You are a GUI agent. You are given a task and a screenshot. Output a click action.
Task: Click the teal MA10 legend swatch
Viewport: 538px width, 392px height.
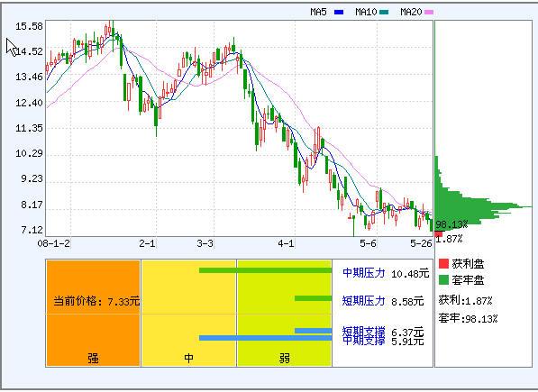pyautogui.click(x=384, y=13)
